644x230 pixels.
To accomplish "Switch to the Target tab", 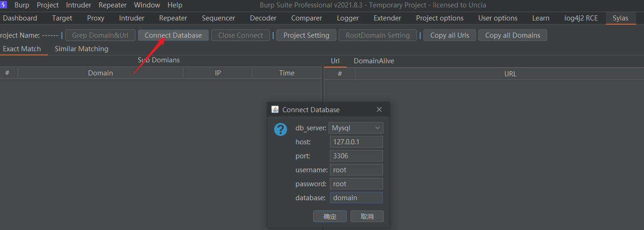I will point(62,18).
